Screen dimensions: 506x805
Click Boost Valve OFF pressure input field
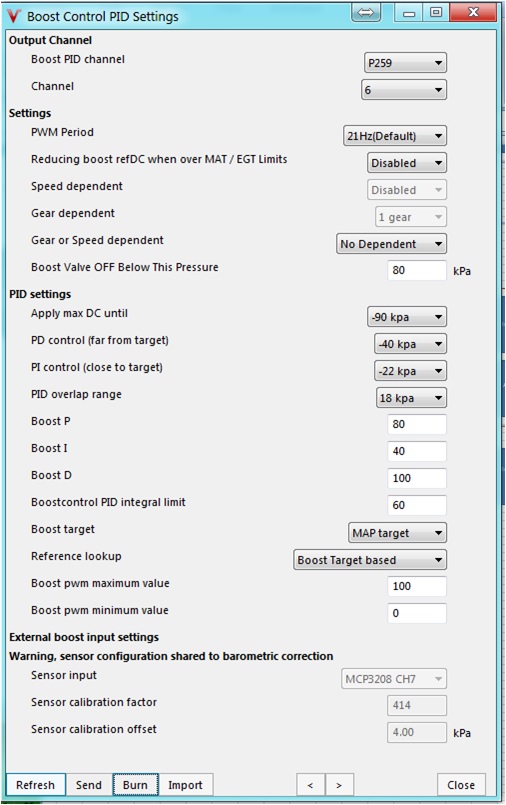point(417,270)
